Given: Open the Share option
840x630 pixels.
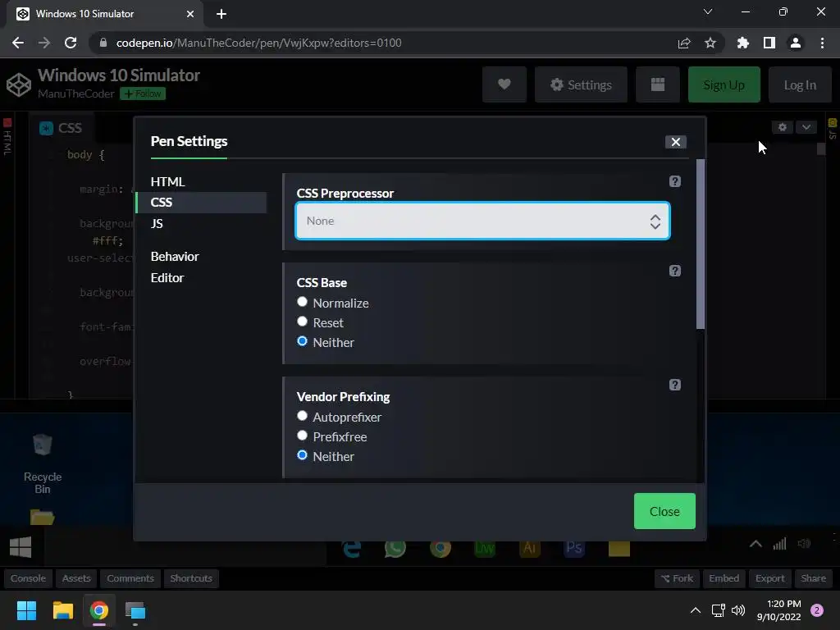Looking at the screenshot, I should pos(813,578).
